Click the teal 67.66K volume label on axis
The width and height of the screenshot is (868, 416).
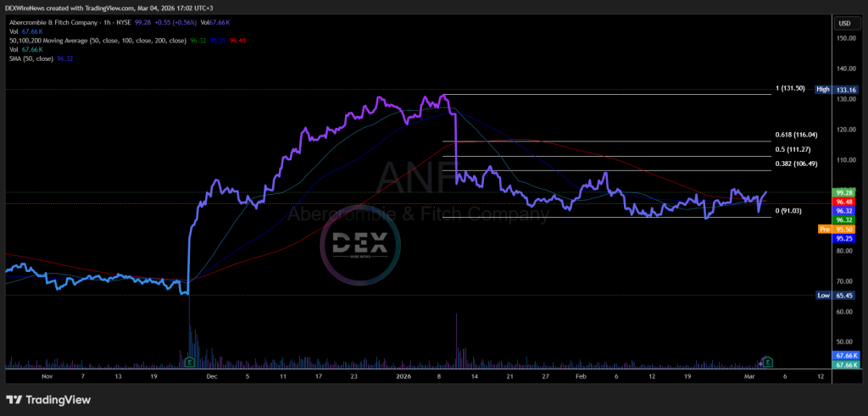[845, 364]
